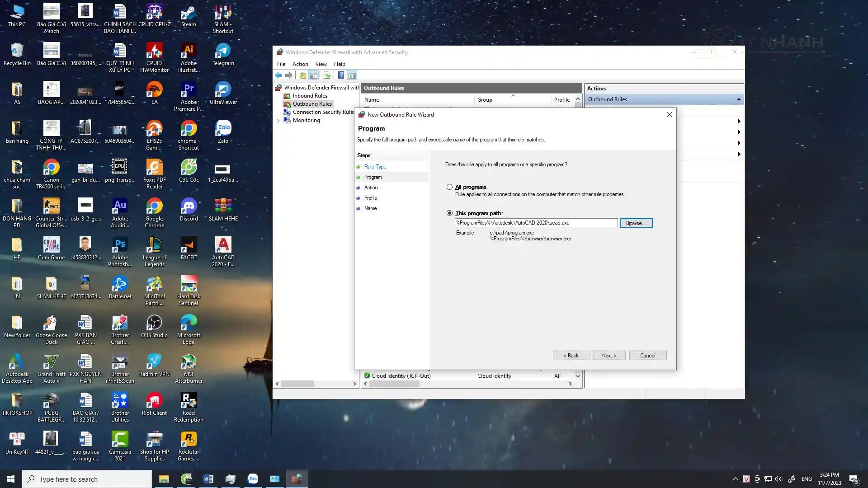Click the Up One Level folder icon

point(303,75)
